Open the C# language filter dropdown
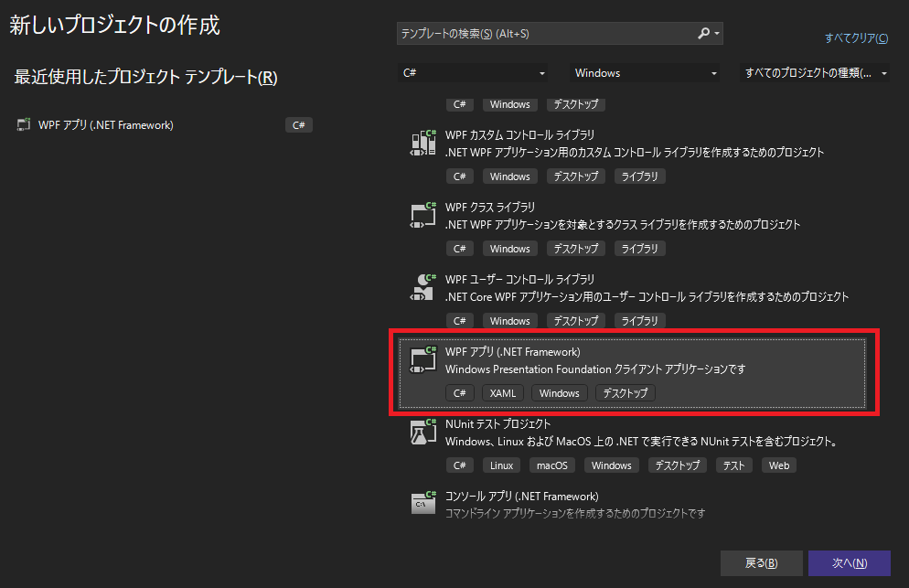This screenshot has height=588, width=909. [x=473, y=73]
